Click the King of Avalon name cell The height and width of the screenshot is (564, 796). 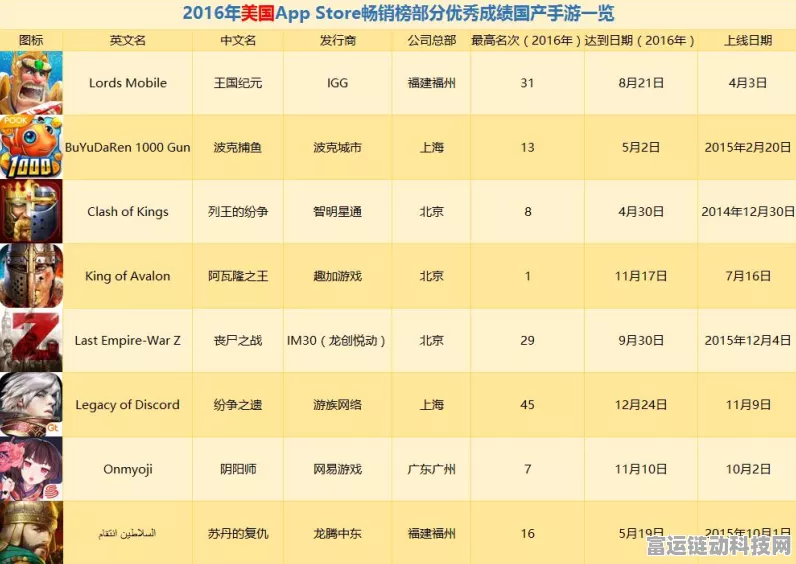pyautogui.click(x=127, y=276)
